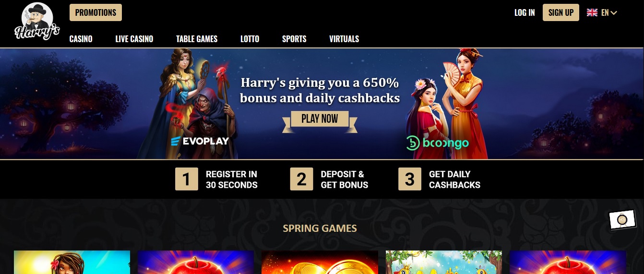
Task: Open the Sports section
Action: [x=294, y=39]
